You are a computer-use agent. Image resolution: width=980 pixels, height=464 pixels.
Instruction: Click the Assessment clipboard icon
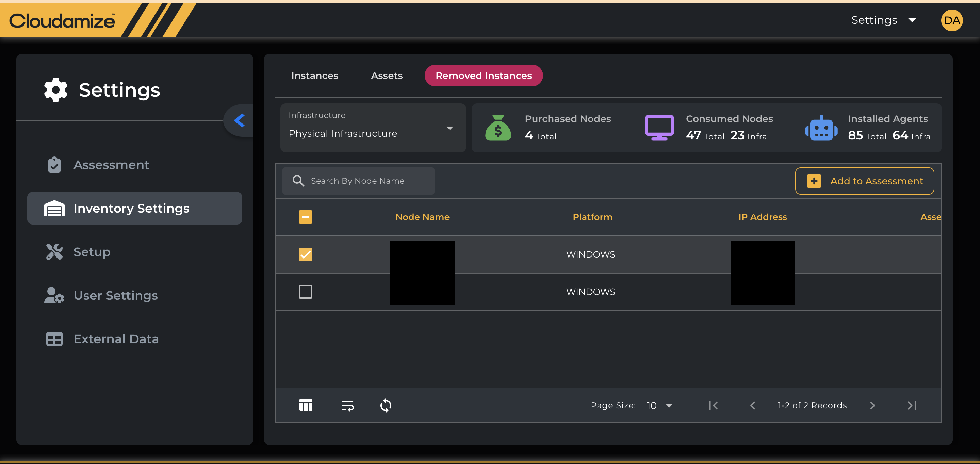tap(54, 165)
